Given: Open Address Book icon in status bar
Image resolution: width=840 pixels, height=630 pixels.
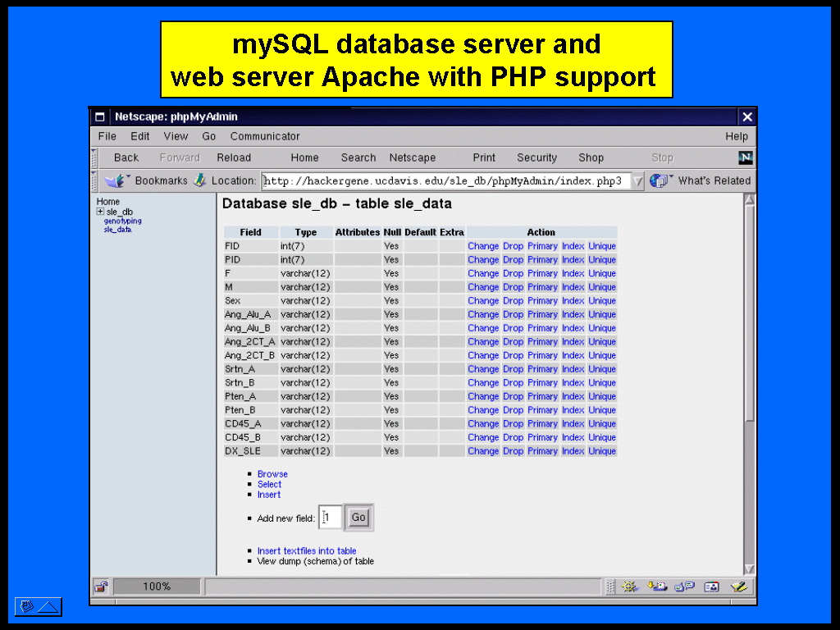Looking at the screenshot, I should coord(711,587).
